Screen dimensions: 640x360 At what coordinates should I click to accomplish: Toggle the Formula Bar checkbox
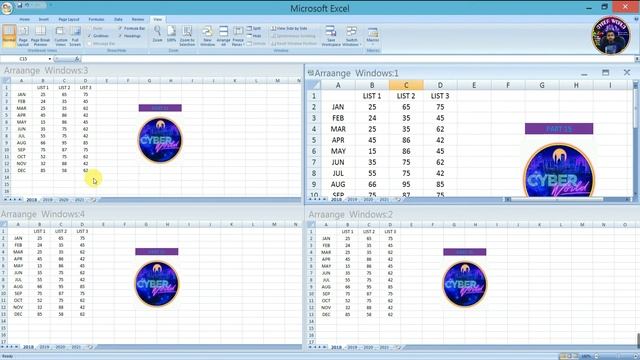(131, 29)
